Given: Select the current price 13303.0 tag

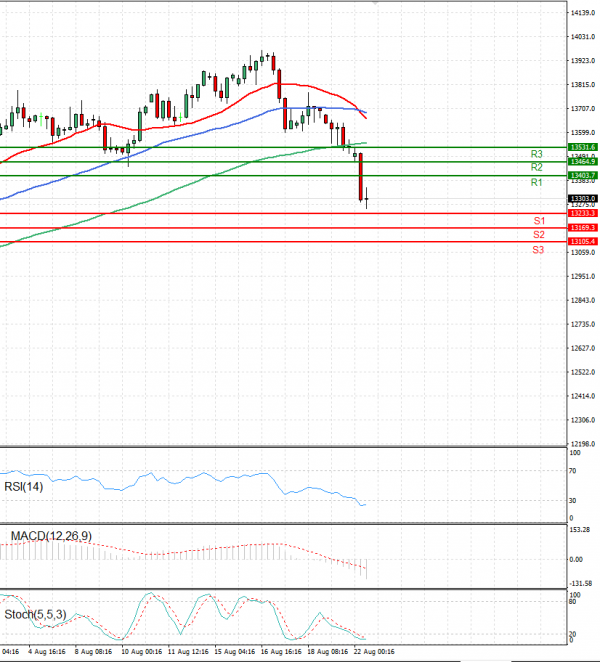Looking at the screenshot, I should 583,198.
